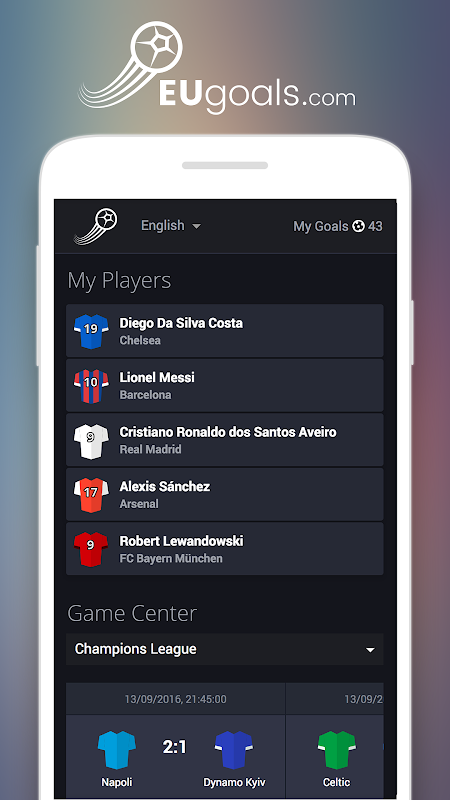Select Alexis Sánchez's red number 17 jersey
Viewport: 450px width, 800px height.
click(91, 495)
